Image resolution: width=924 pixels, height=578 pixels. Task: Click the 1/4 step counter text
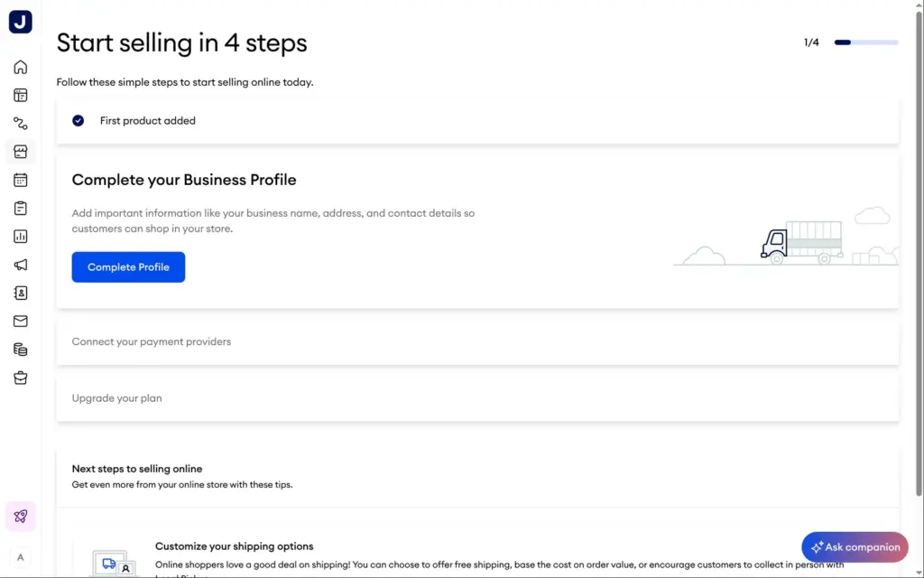pos(811,42)
